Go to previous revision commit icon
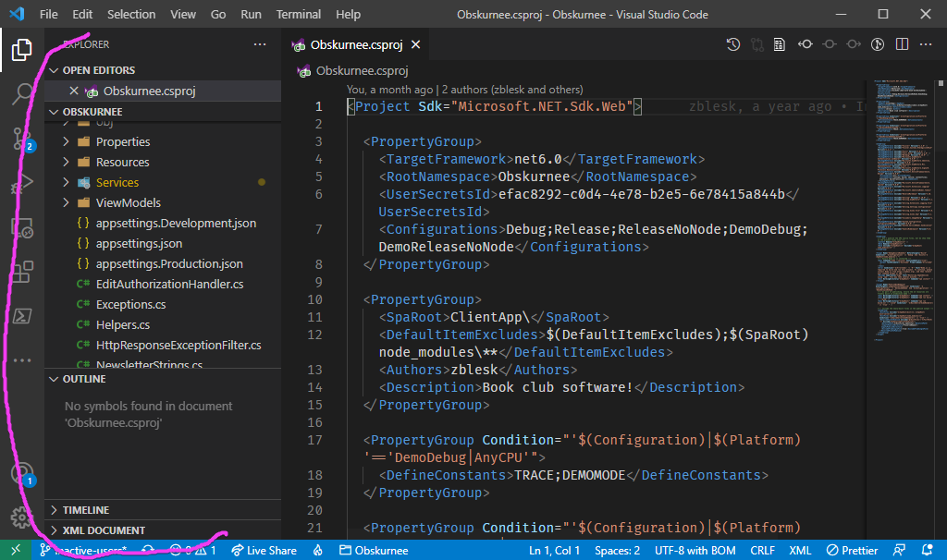 pos(806,44)
